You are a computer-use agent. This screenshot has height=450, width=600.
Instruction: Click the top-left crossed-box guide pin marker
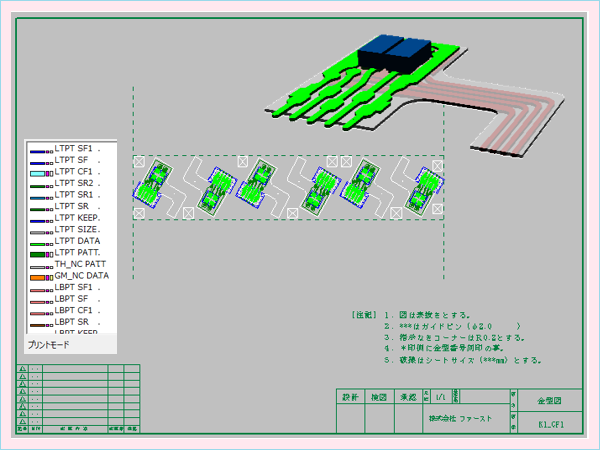(x=140, y=162)
